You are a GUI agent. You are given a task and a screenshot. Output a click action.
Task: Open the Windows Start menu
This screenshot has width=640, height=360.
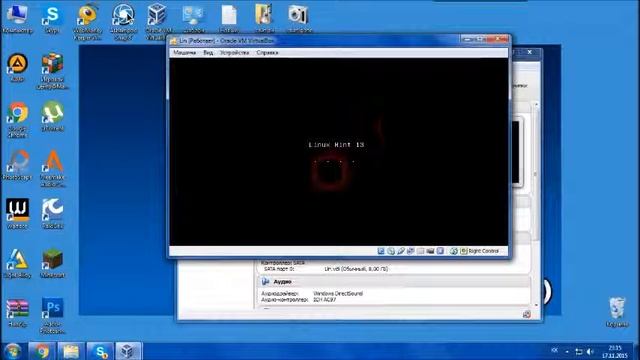pyautogui.click(x=13, y=351)
